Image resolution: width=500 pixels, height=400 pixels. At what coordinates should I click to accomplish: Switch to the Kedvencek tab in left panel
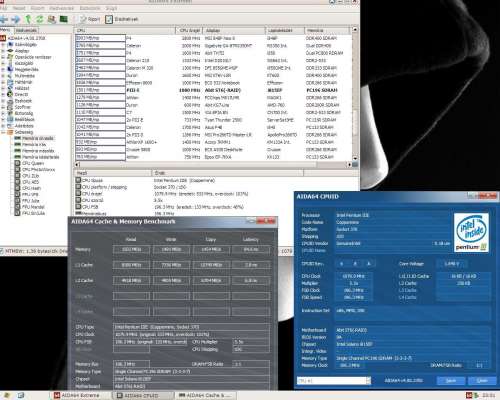(26, 30)
